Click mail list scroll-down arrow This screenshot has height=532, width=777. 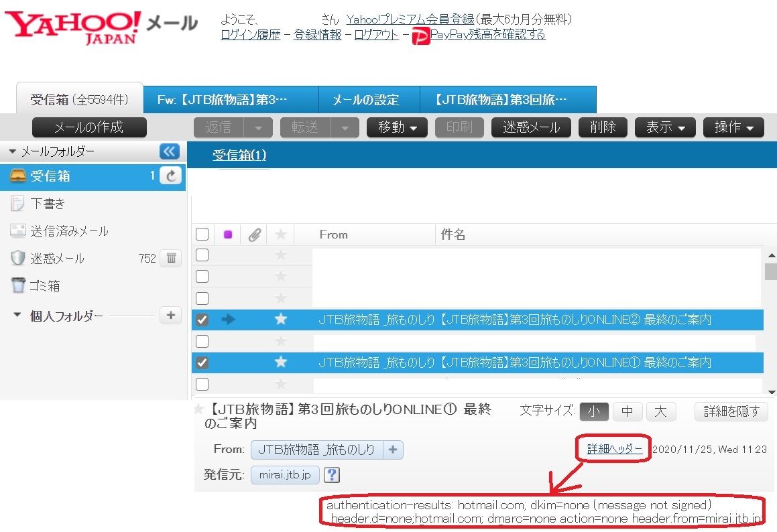coord(771,392)
